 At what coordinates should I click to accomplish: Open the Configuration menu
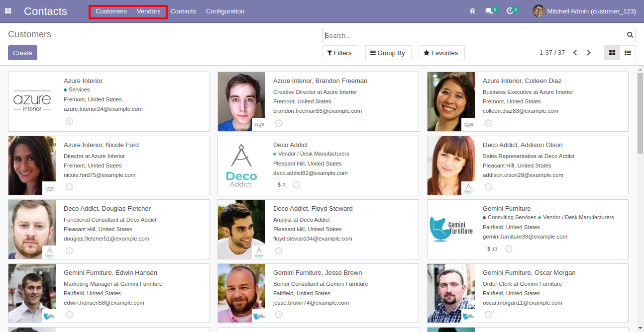point(225,11)
